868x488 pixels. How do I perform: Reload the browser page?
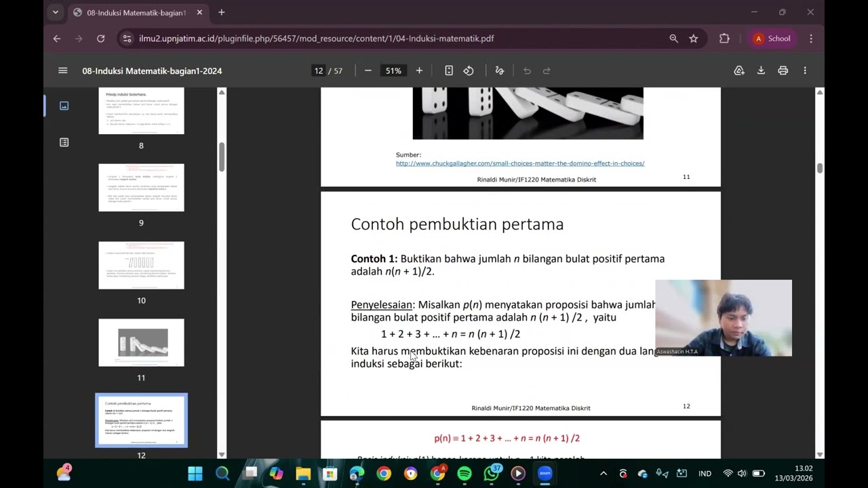point(100,39)
